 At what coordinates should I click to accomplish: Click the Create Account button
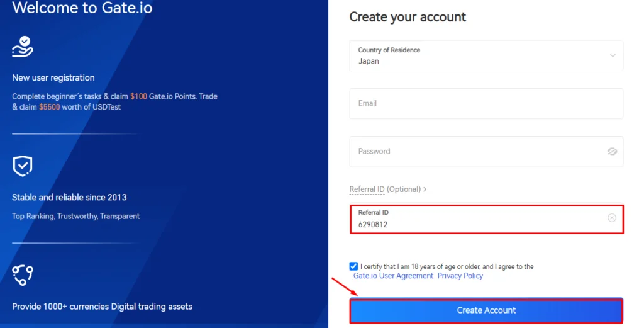pos(486,310)
